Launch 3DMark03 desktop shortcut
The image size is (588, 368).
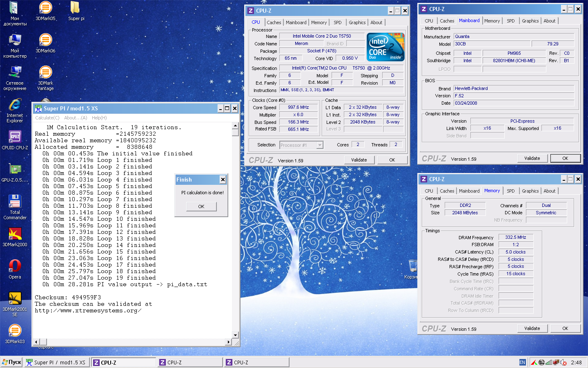(x=15, y=334)
